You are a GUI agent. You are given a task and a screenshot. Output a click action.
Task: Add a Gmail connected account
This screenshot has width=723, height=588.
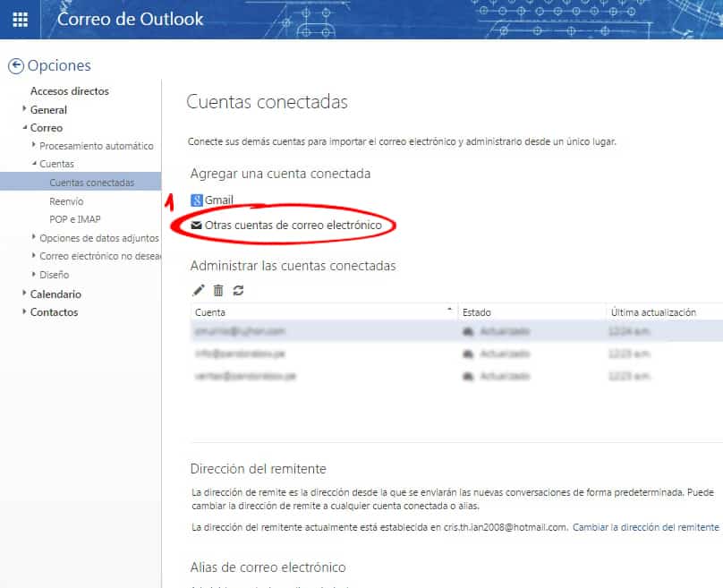click(219, 200)
